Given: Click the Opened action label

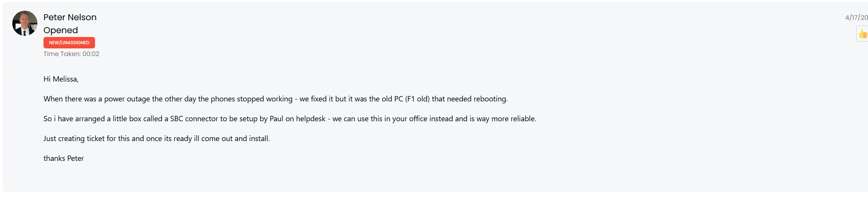Looking at the screenshot, I should [x=61, y=30].
